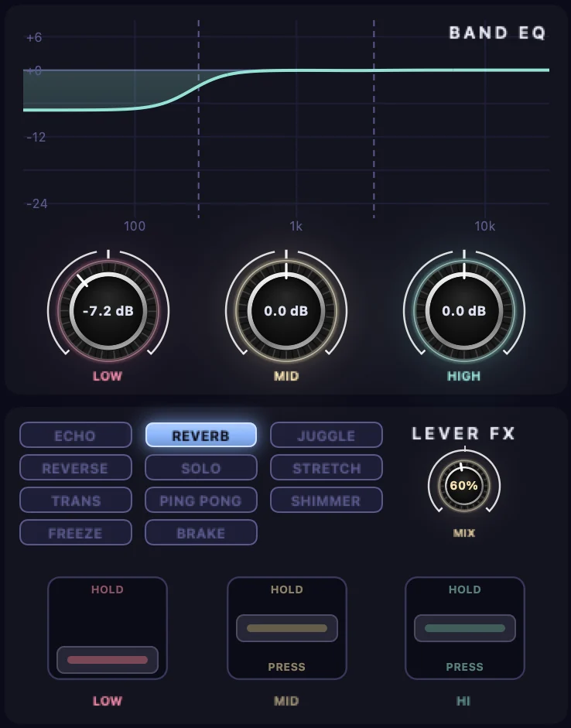The image size is (571, 728).
Task: Click the HIGH 0.0 dB value readout
Action: pyautogui.click(x=463, y=310)
